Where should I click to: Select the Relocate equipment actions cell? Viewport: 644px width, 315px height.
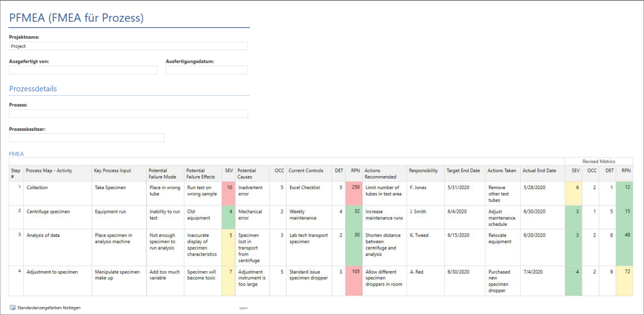501,239
